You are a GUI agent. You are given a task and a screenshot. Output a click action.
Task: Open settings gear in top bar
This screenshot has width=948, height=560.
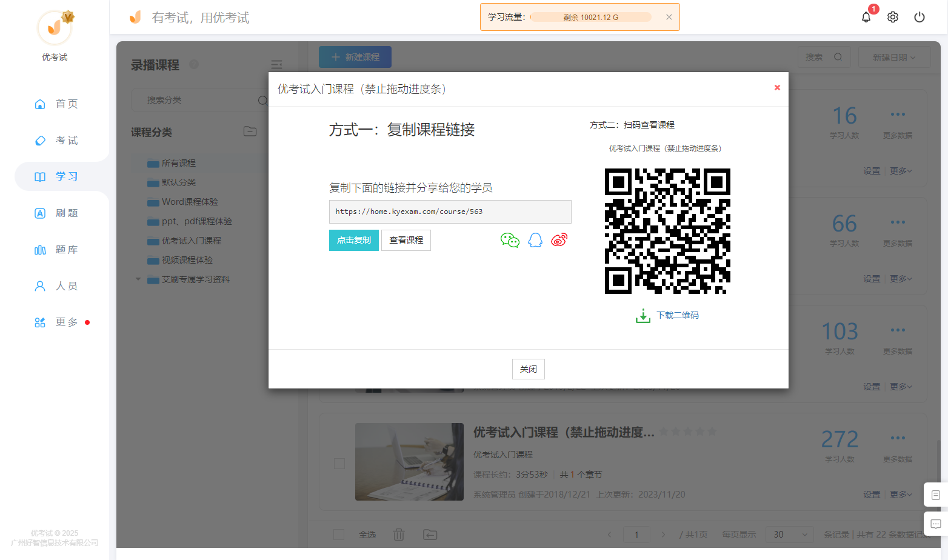pyautogui.click(x=893, y=17)
